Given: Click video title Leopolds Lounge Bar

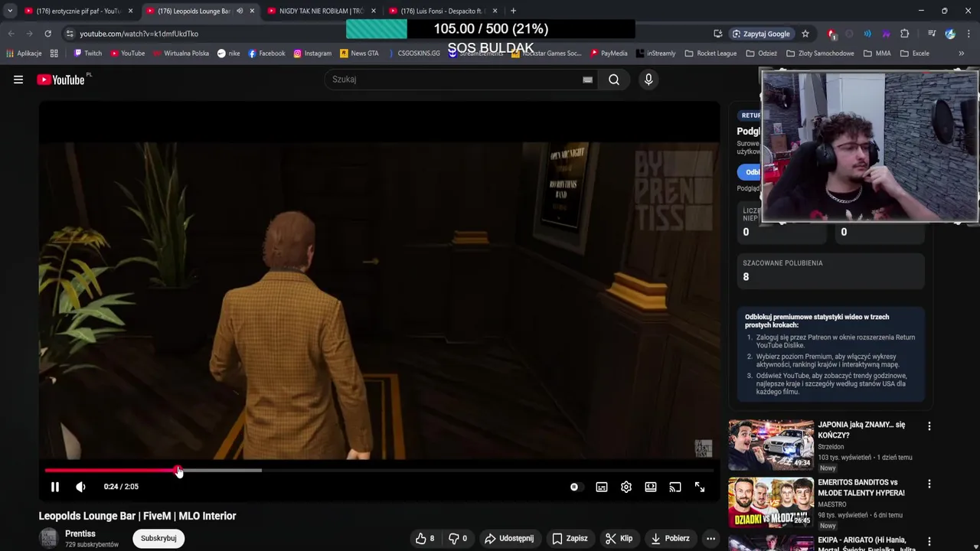Looking at the screenshot, I should click(x=138, y=516).
